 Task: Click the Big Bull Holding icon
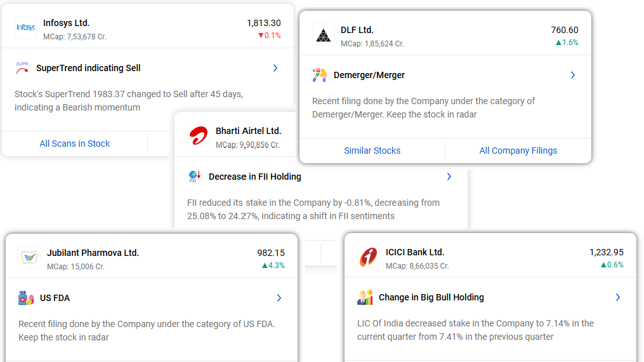(365, 297)
